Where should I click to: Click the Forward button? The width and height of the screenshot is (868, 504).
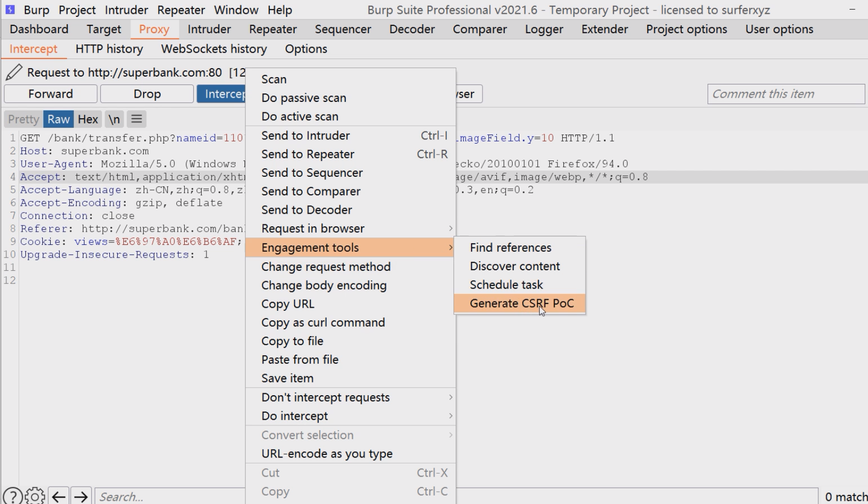pyautogui.click(x=51, y=94)
